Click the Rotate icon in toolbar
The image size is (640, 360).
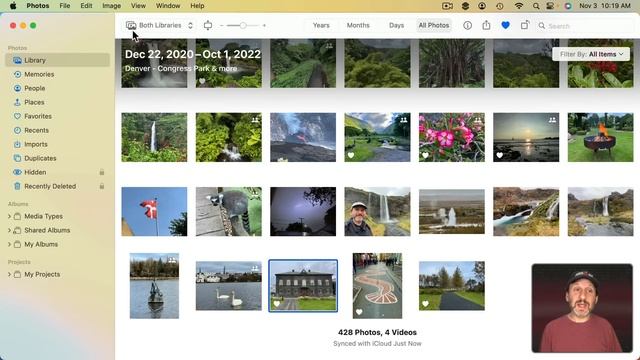[x=524, y=25]
